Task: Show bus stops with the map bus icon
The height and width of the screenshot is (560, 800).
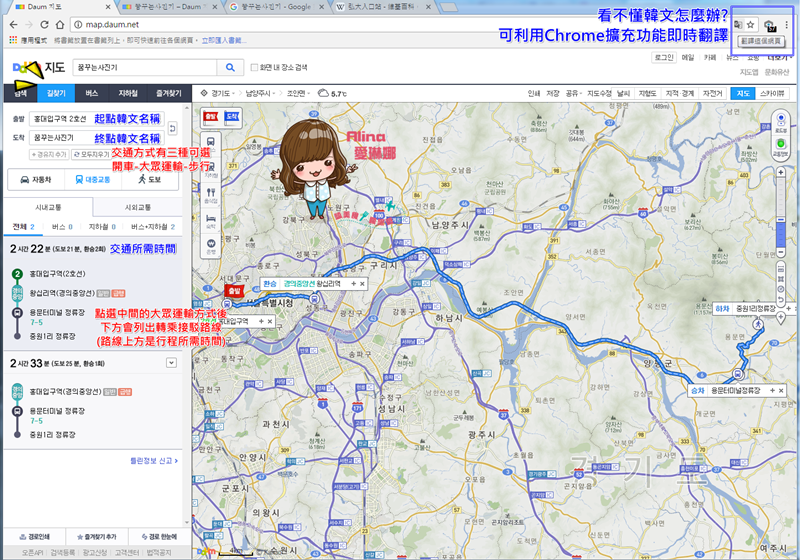Action: (211, 142)
